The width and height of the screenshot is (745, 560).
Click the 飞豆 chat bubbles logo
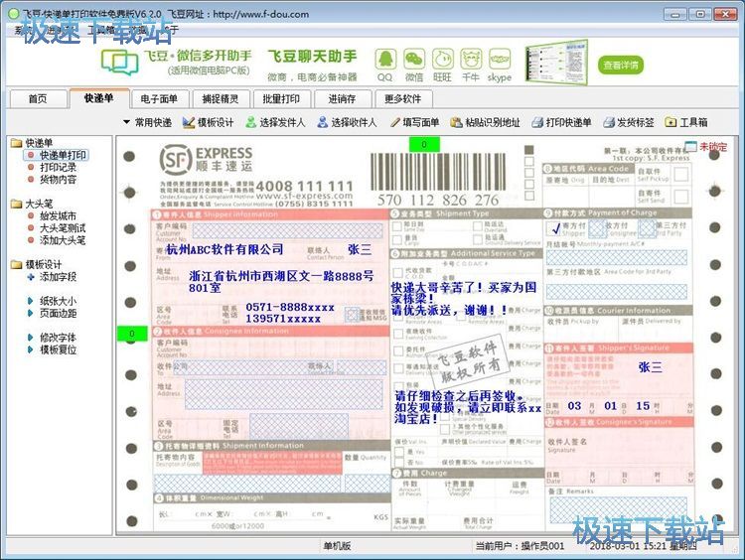120,64
